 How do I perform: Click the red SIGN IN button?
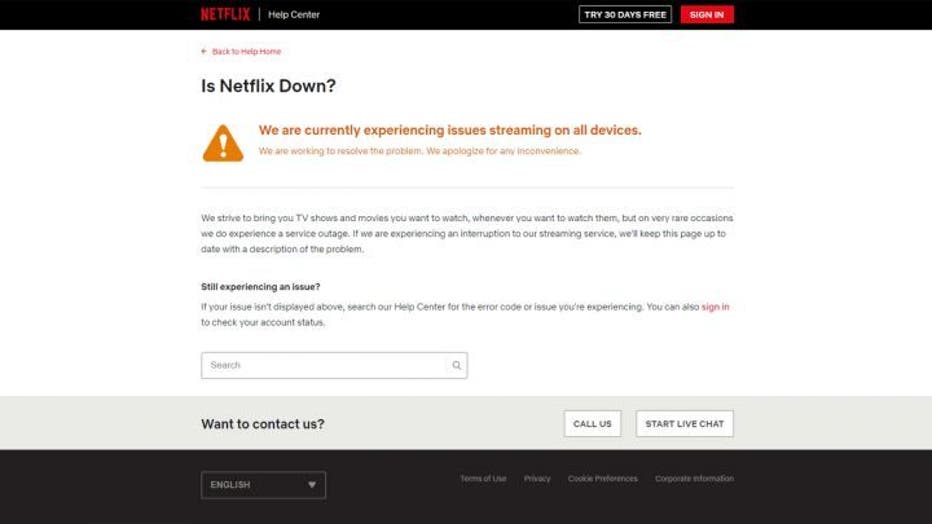tap(707, 14)
